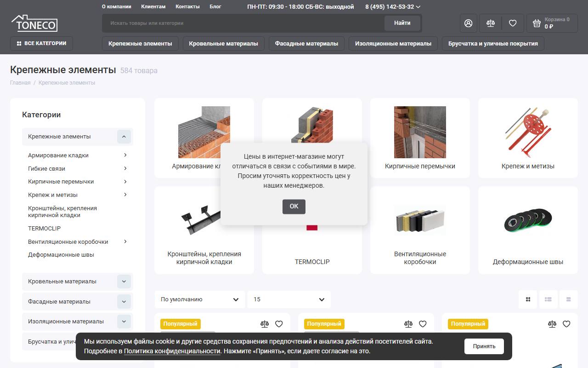
Task: Expand Армирование кладки subcategory arrow
Action: click(125, 155)
